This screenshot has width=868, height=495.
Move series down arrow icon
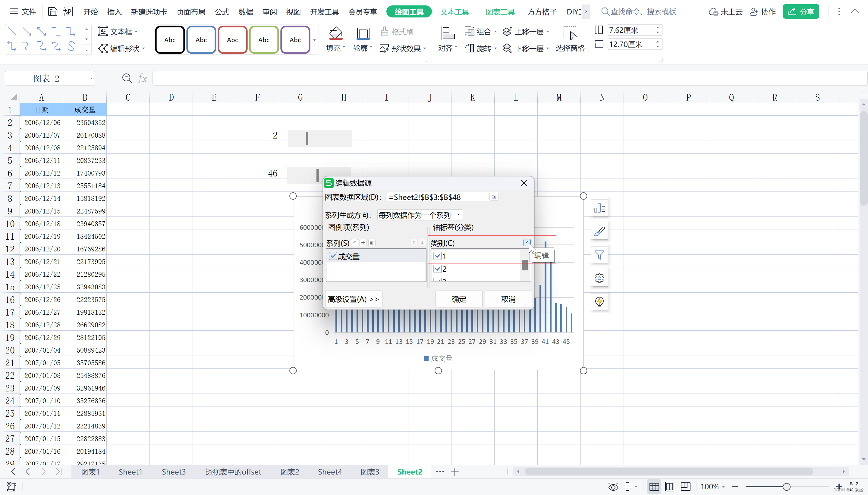[x=422, y=243]
